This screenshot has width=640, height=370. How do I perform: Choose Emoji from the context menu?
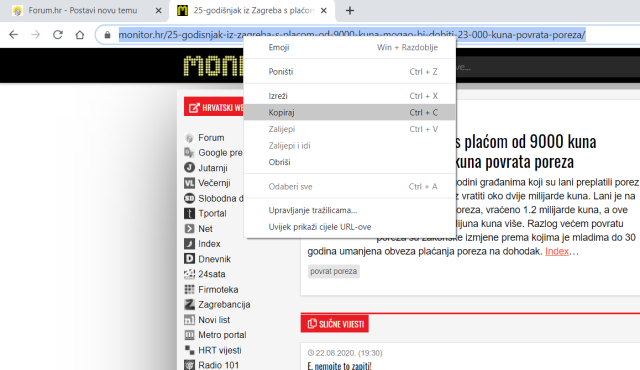point(349,47)
